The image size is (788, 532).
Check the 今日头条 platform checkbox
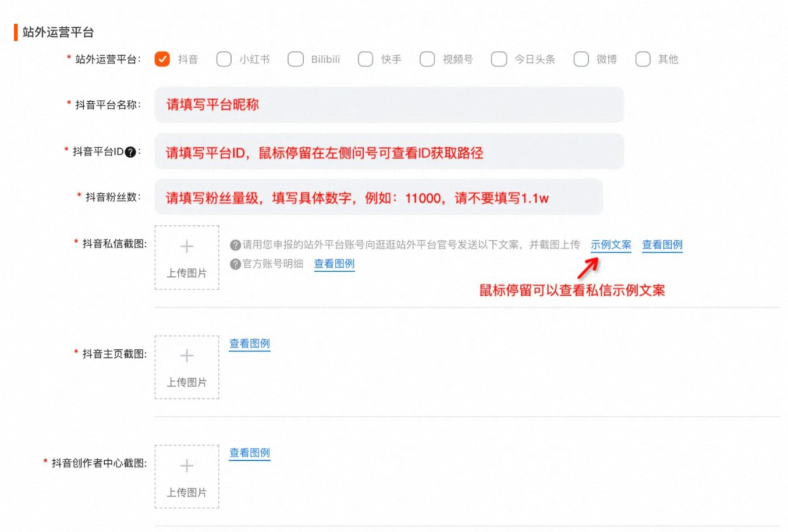[499, 59]
